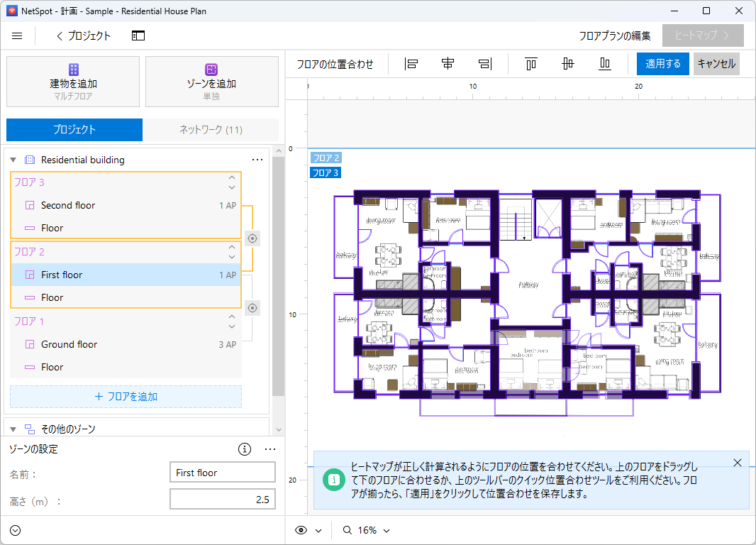
Task: Switch to the ネットワーク (11) tab
Action: point(211,130)
